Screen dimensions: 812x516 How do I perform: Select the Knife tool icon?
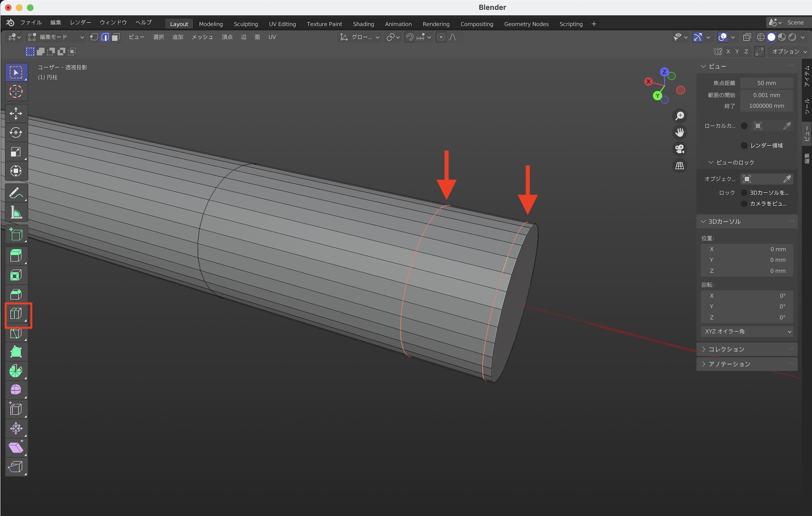click(x=16, y=333)
